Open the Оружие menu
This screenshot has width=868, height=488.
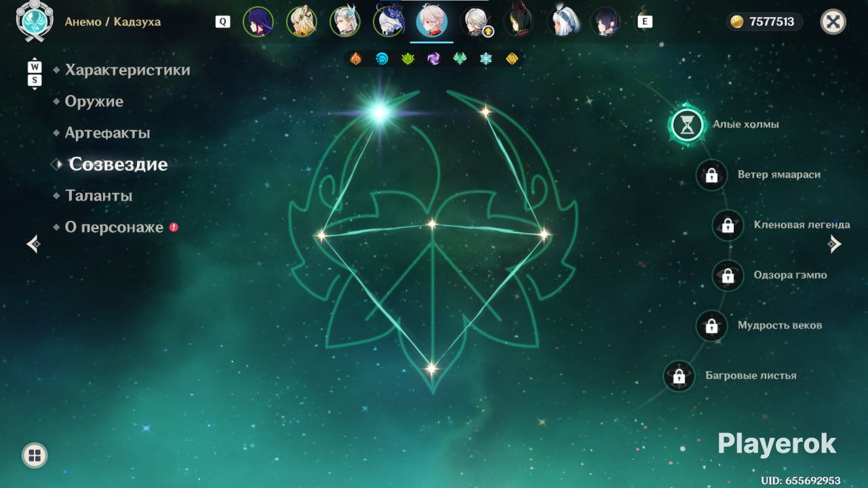click(x=94, y=102)
